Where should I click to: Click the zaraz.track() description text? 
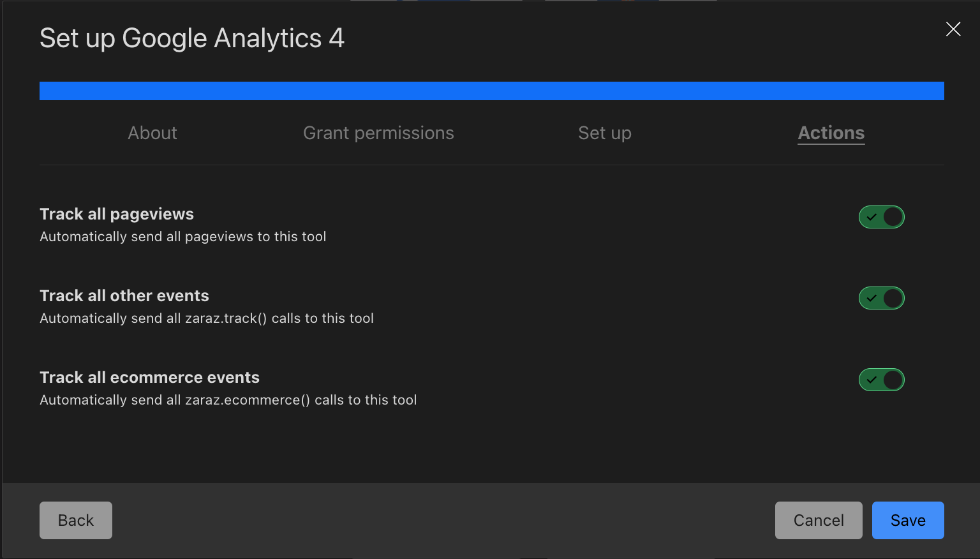[207, 318]
